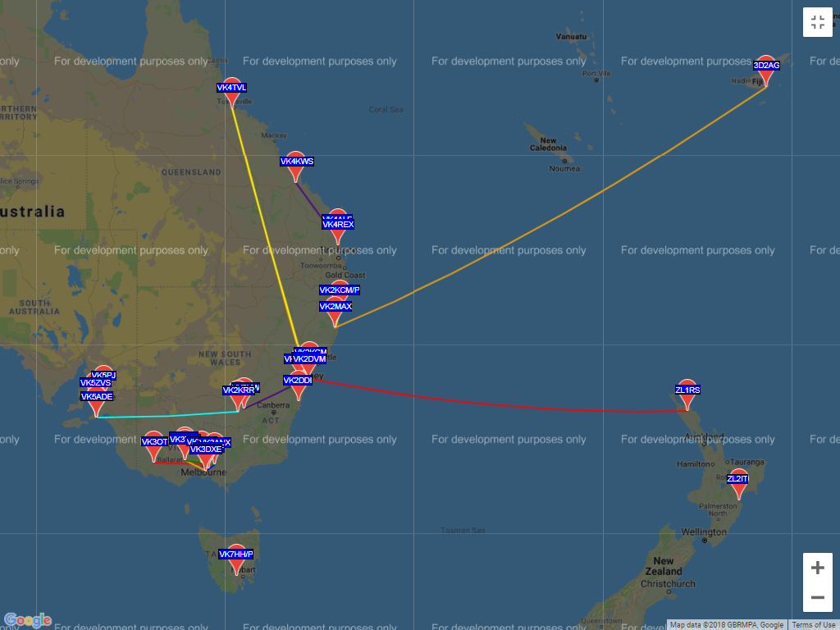Click the VK5ADE marker label
The width and height of the screenshot is (840, 630).
point(97,397)
